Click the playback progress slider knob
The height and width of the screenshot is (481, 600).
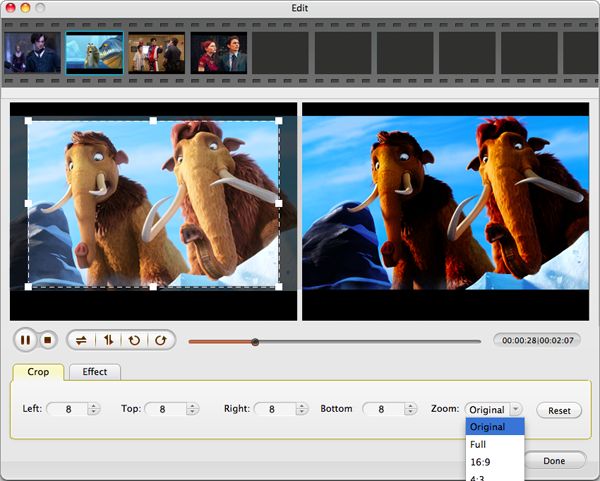click(x=255, y=342)
